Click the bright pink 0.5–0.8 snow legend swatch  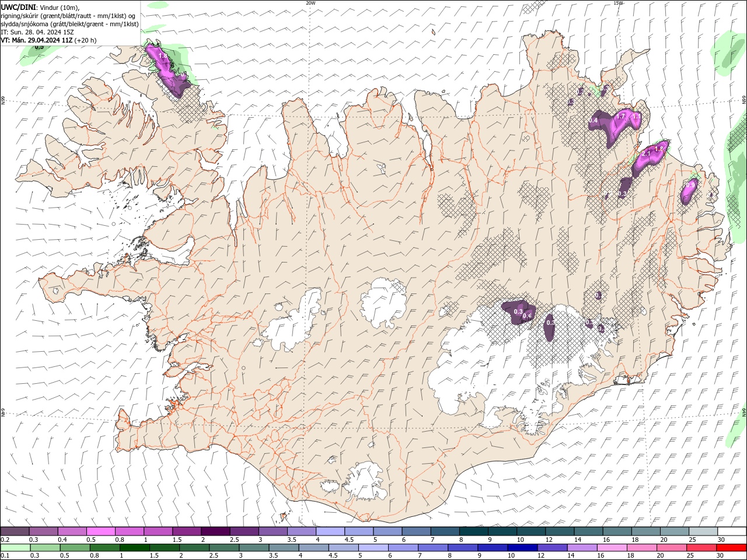point(100,531)
